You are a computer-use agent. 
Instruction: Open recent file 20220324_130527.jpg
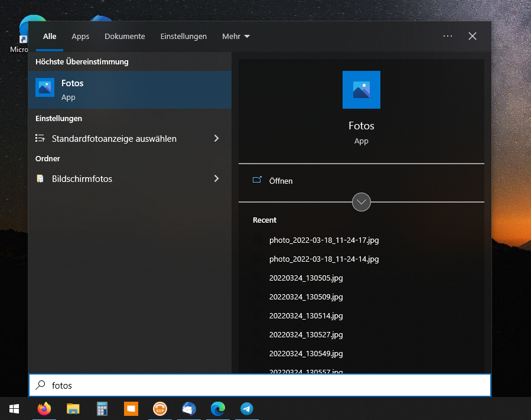(x=306, y=335)
